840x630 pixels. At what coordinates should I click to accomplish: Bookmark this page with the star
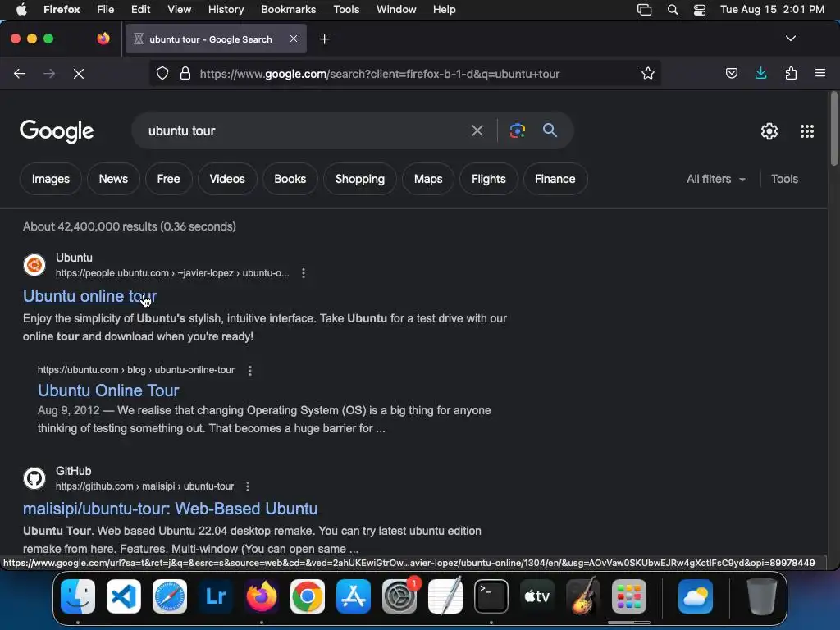[648, 73]
